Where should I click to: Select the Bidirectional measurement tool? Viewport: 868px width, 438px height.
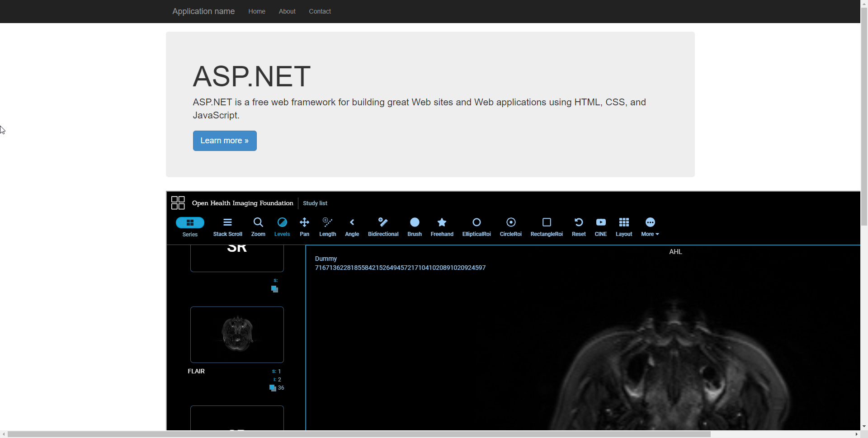click(x=383, y=226)
